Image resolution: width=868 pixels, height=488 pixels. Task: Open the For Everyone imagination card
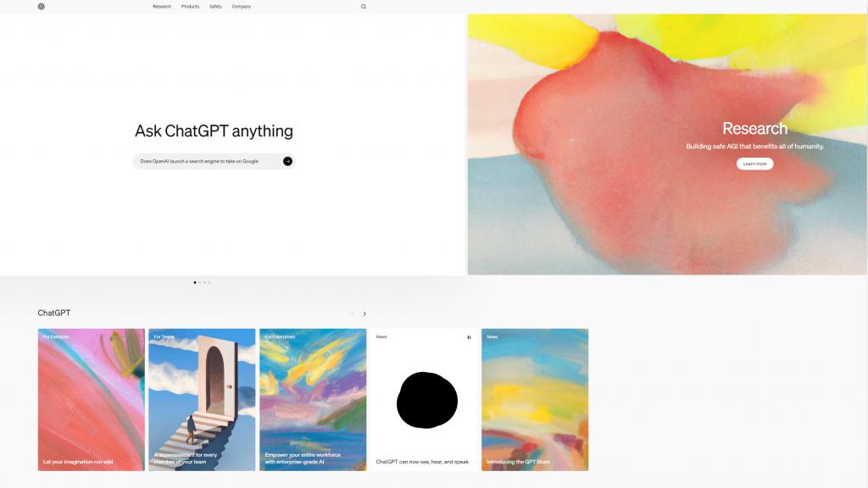point(92,400)
